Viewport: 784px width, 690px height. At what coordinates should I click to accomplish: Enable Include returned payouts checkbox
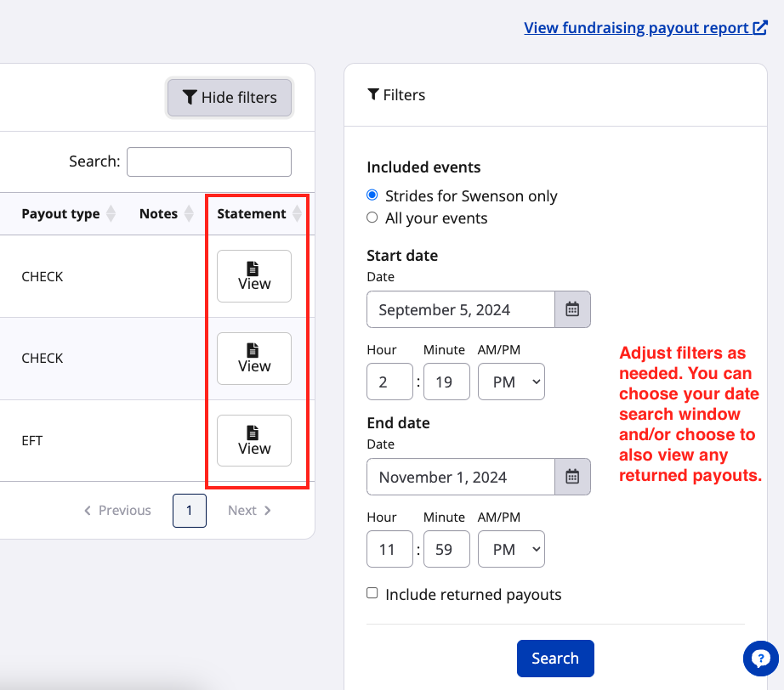(x=372, y=593)
